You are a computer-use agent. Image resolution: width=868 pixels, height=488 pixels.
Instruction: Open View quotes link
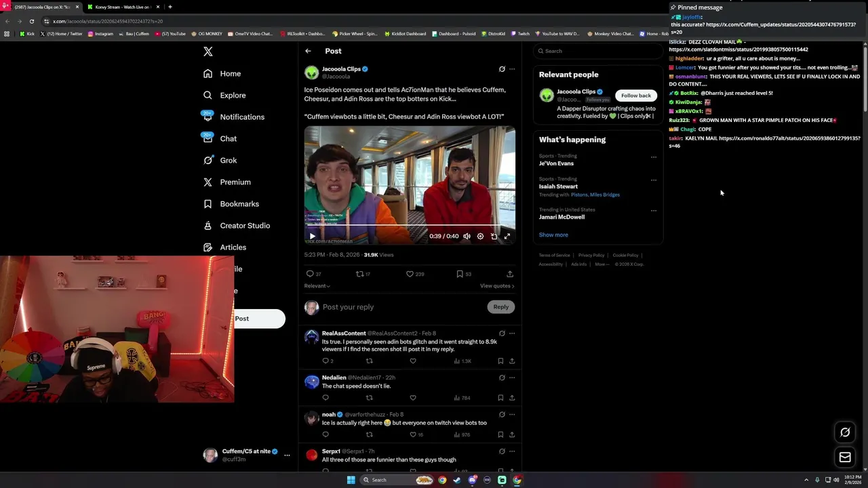[x=497, y=286]
